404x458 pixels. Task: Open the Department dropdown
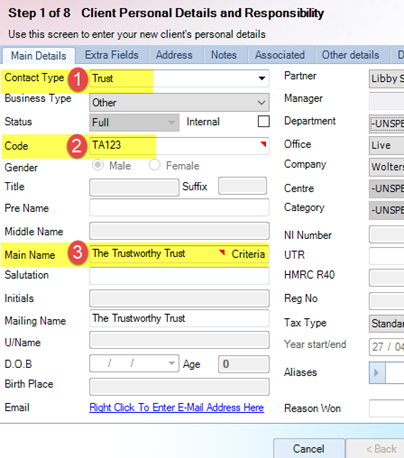[387, 123]
